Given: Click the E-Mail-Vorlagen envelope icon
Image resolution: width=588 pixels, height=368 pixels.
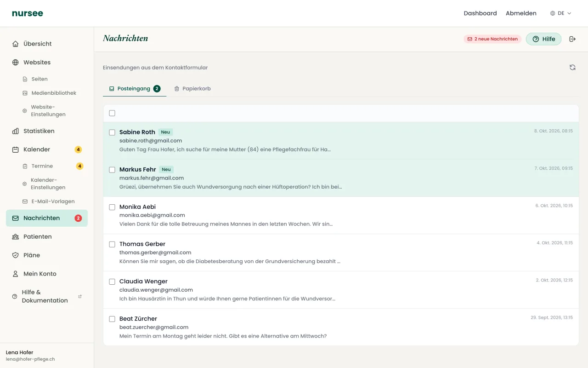Looking at the screenshot, I should coord(25,201).
